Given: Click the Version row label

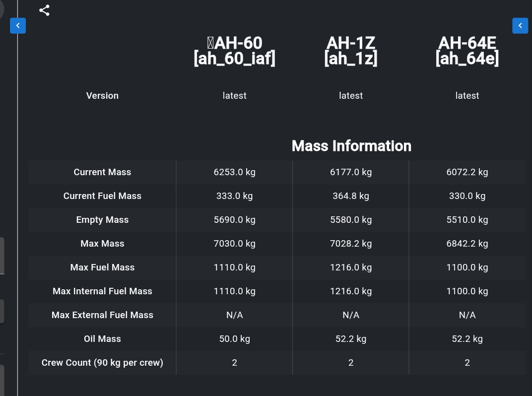Looking at the screenshot, I should point(102,96).
